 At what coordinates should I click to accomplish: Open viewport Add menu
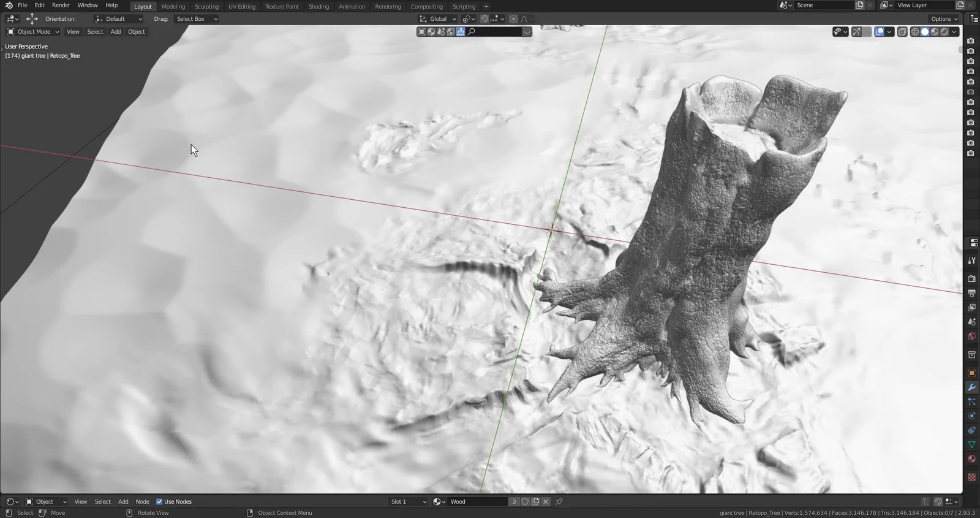(x=116, y=32)
